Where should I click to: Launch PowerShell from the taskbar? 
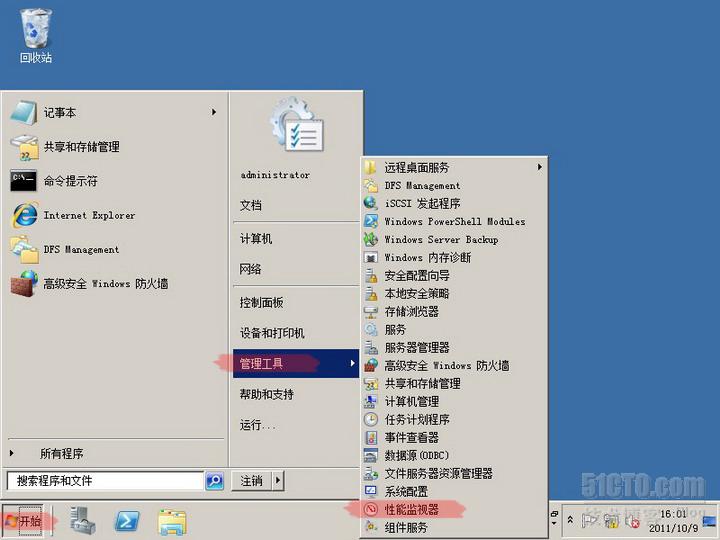point(127,521)
